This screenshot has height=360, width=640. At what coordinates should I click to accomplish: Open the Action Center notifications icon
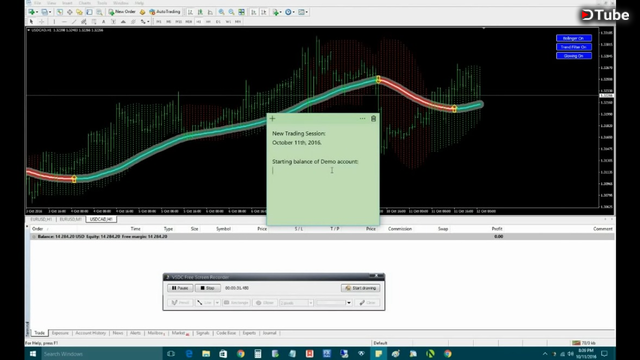tap(604, 354)
